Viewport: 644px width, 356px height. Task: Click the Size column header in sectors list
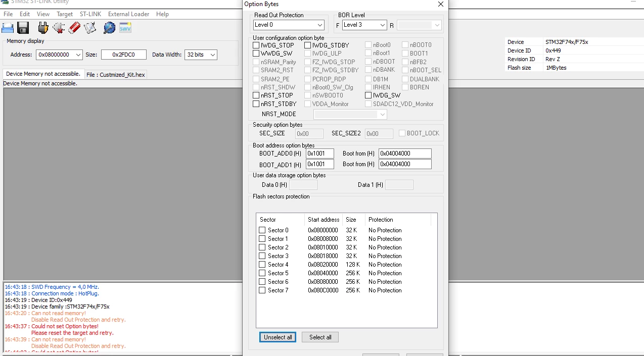click(x=354, y=220)
